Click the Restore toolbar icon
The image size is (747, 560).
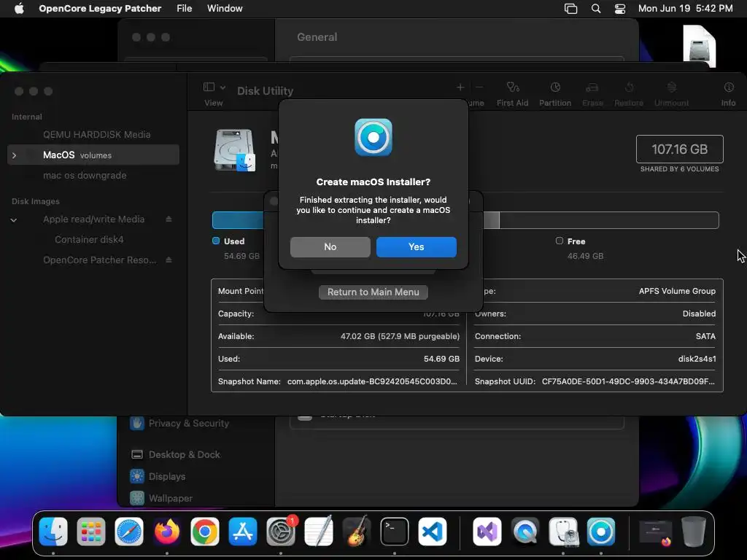tap(629, 87)
